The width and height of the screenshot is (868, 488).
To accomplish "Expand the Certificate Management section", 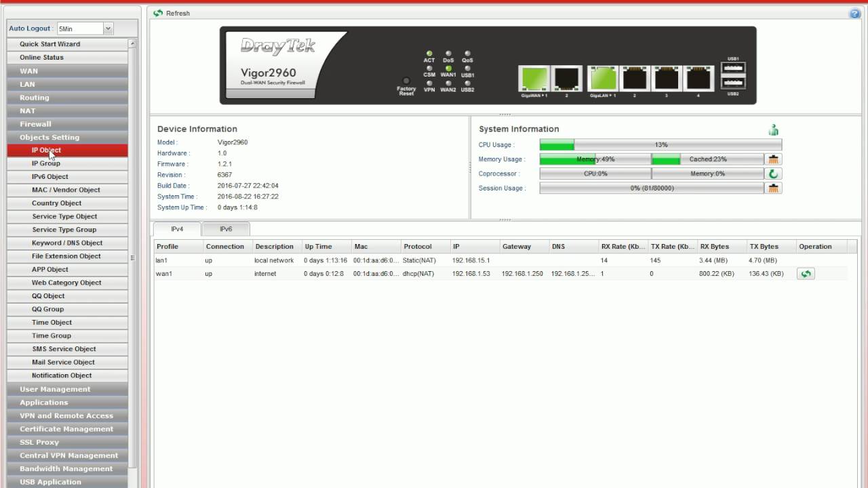I will click(x=67, y=428).
